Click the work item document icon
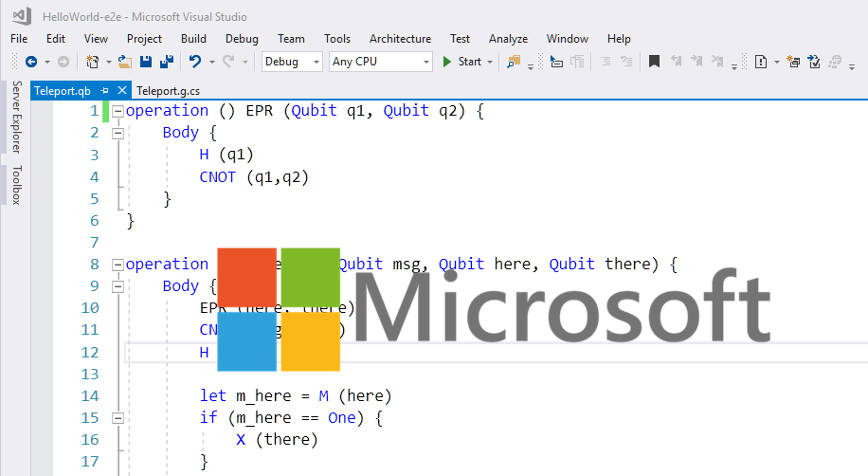The width and height of the screenshot is (868, 476). pyautogui.click(x=761, y=62)
